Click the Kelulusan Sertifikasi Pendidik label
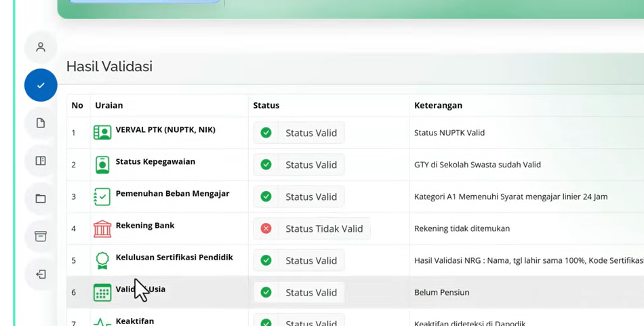Screen dimensions: 644x326 pyautogui.click(x=174, y=258)
